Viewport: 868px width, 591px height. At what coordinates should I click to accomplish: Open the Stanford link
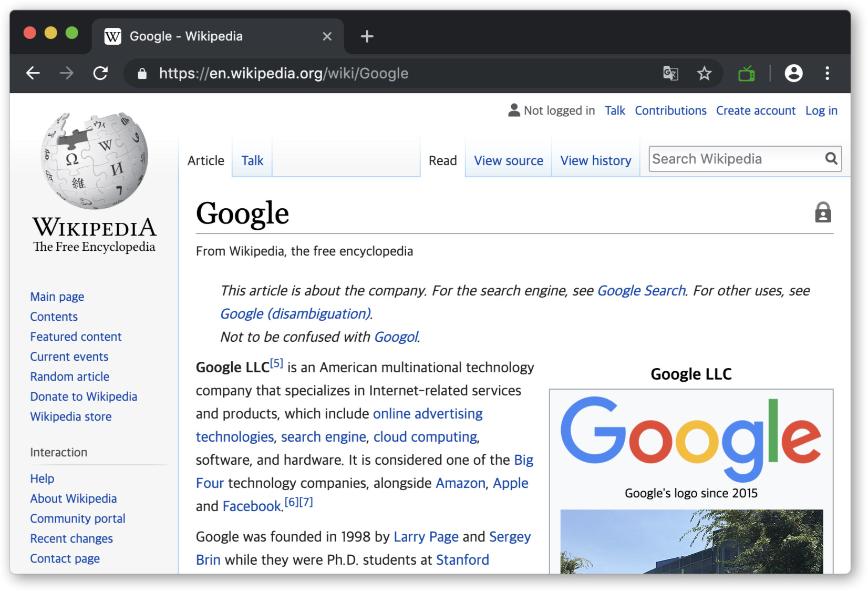click(x=462, y=560)
